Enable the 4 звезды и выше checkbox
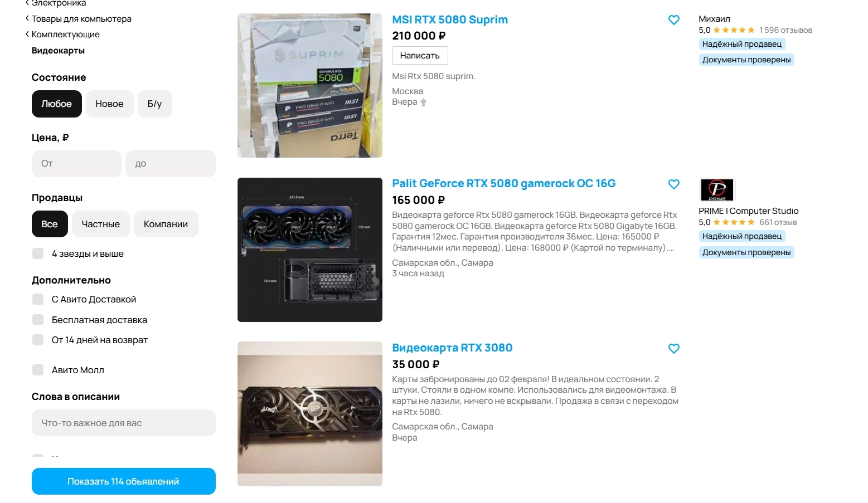868x503 pixels. (x=38, y=253)
